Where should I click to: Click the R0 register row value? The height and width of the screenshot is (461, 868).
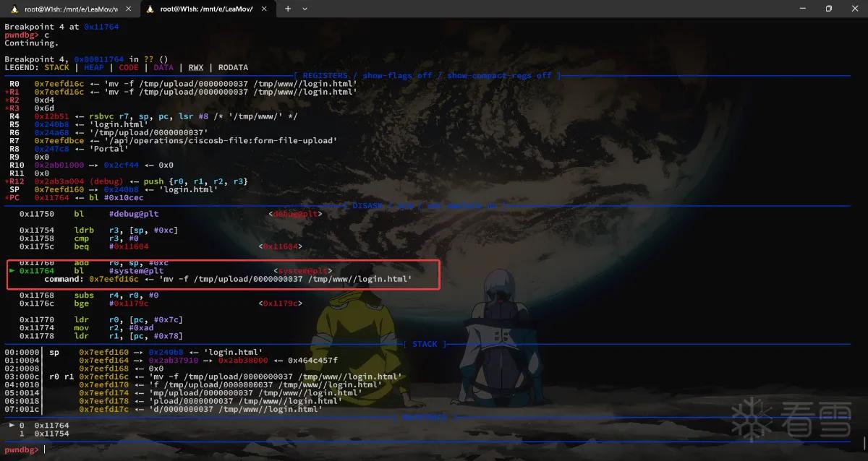point(195,84)
